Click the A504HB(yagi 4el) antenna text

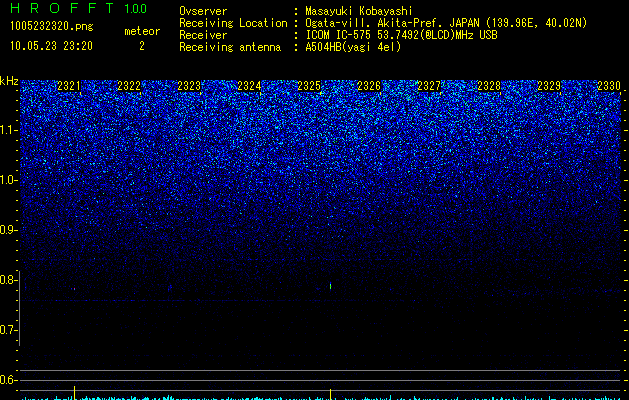coord(353,47)
